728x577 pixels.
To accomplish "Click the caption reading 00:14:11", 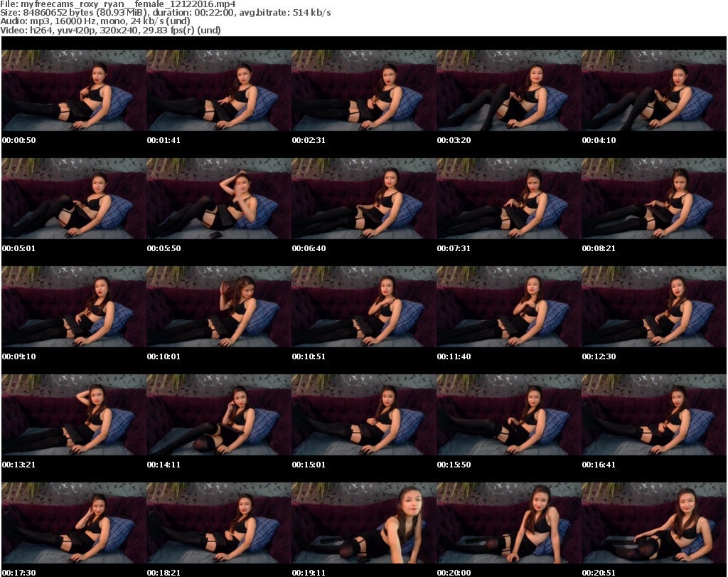I will pyautogui.click(x=164, y=465).
